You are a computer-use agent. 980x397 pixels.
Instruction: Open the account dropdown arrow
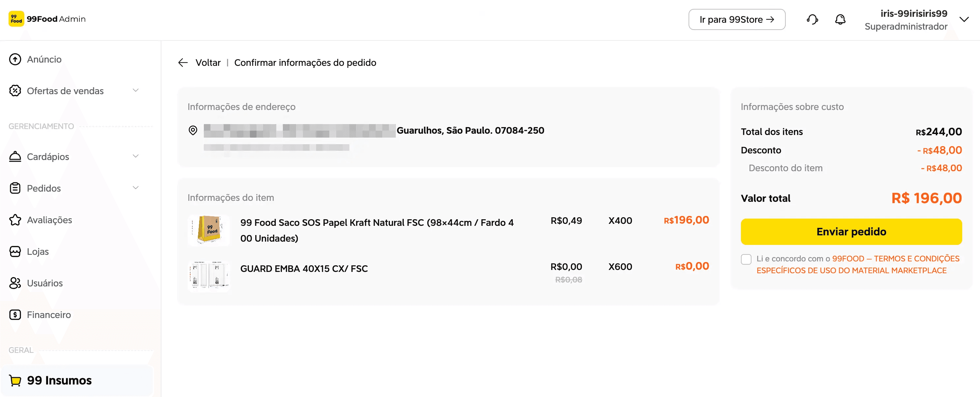(x=964, y=19)
